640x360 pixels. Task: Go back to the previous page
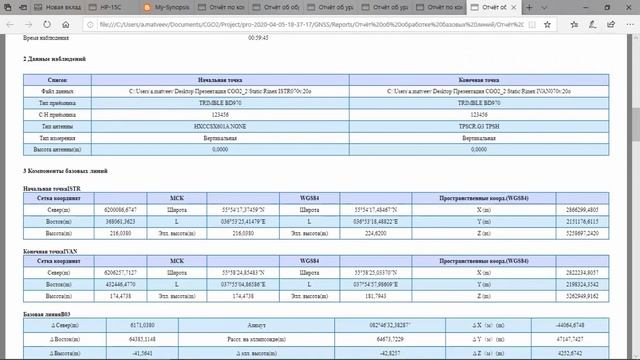tap(10, 24)
